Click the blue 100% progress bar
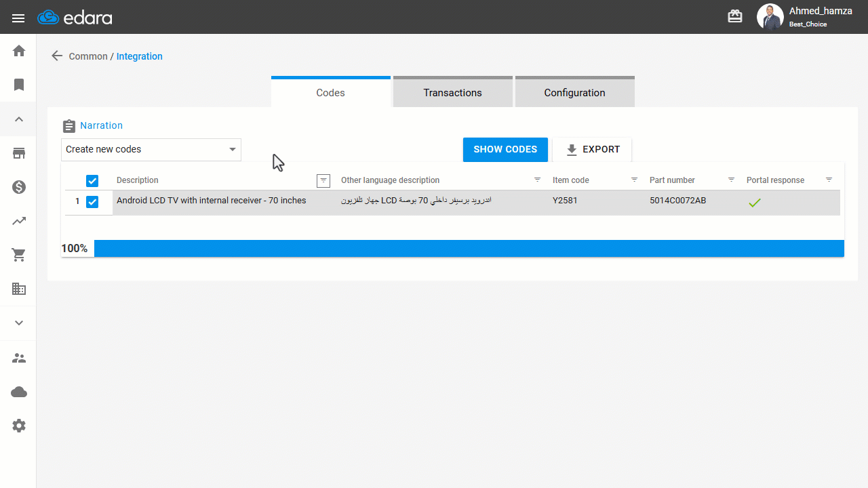Screen dimensions: 868x488 pyautogui.click(x=469, y=248)
